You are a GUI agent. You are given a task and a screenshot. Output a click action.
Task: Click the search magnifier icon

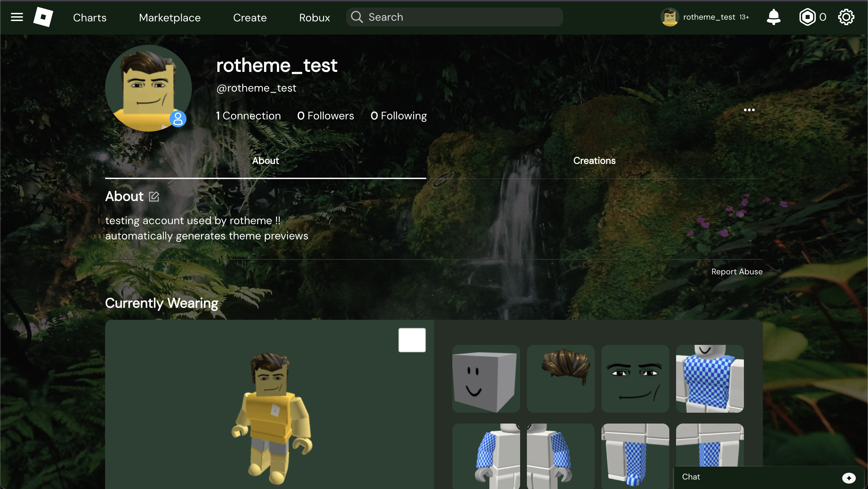click(357, 17)
